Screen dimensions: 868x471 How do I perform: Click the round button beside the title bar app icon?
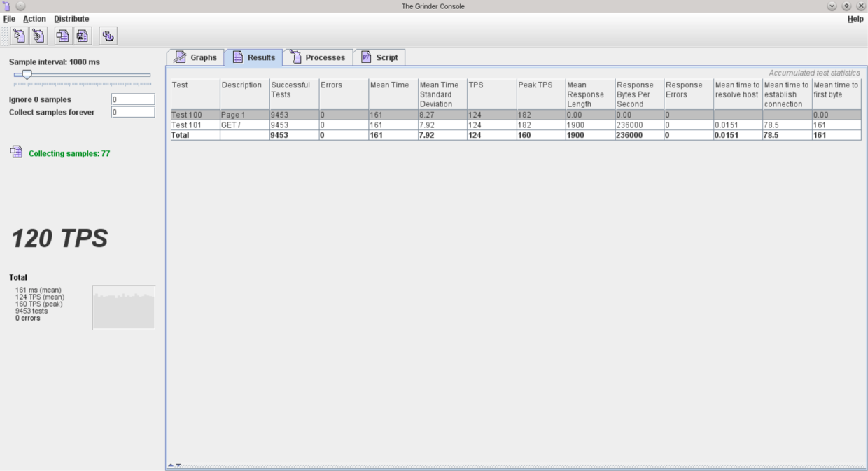(20, 6)
